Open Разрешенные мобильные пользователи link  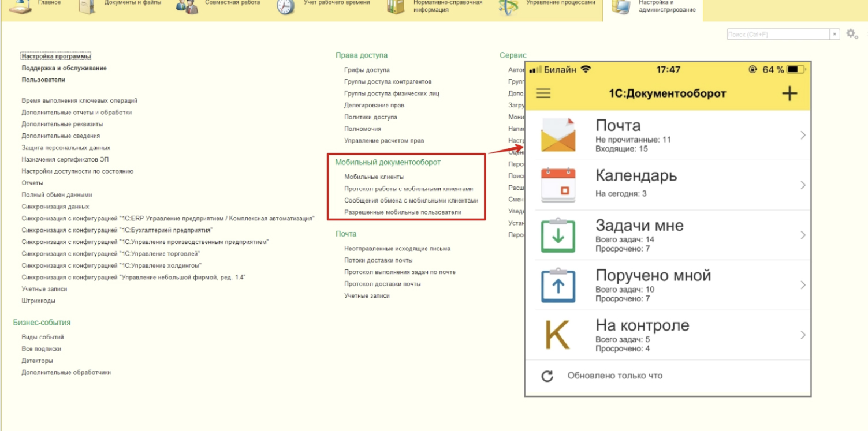(403, 212)
